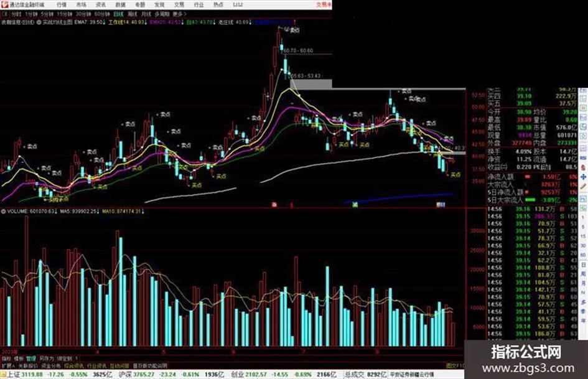Viewport: 588px width, 379px height.
Task: Select the 年 yearly shortcut in right sidebar
Action: click(583, 321)
